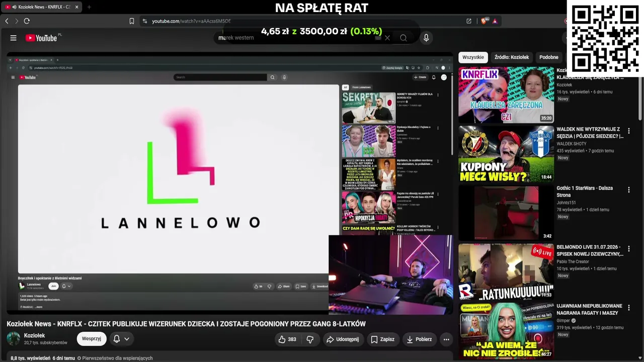The image size is (644, 362).
Task: Open the Brave Rewards triangle icon
Action: tap(495, 21)
